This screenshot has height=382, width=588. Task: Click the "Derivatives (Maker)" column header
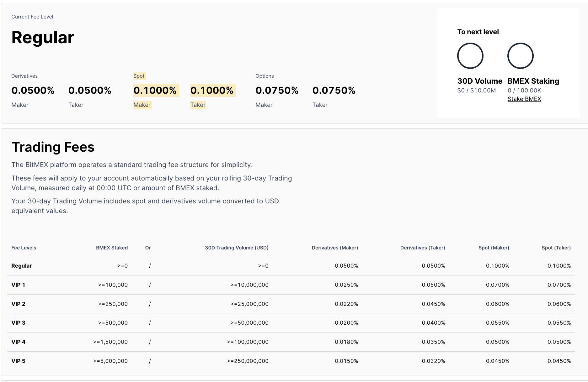click(x=335, y=248)
